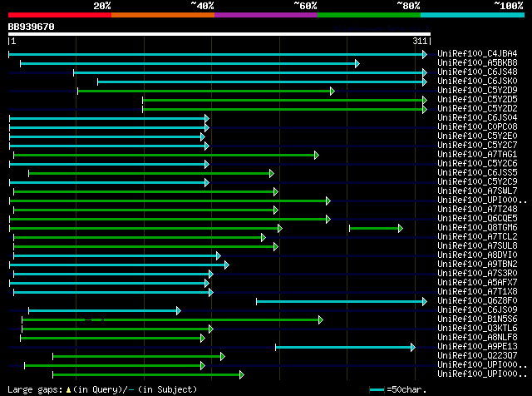Screen dimensions: 532x396
Task: Select the UniRef100_A7SWL7 label
Action: click(x=477, y=191)
